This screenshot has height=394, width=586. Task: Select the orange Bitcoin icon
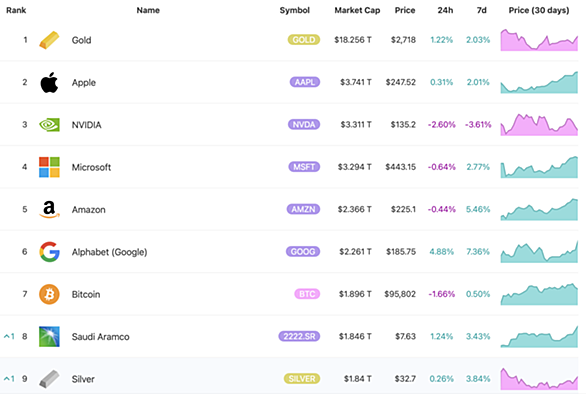(49, 294)
